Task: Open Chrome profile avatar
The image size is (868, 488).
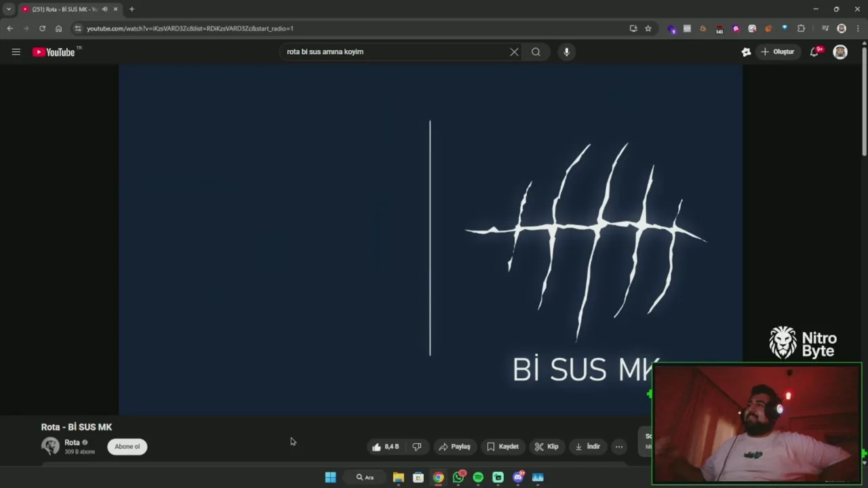Action: pyautogui.click(x=842, y=28)
